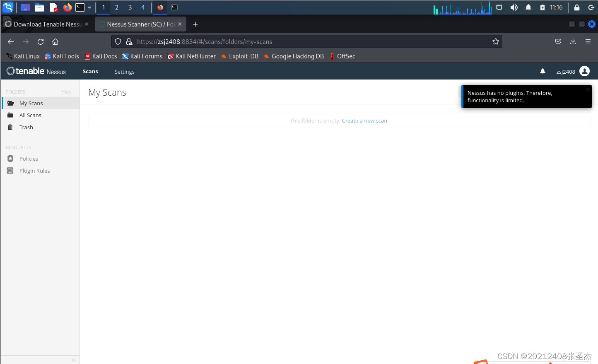Open the Scans menu in Nessus header
The width and height of the screenshot is (598, 364).
coord(90,72)
